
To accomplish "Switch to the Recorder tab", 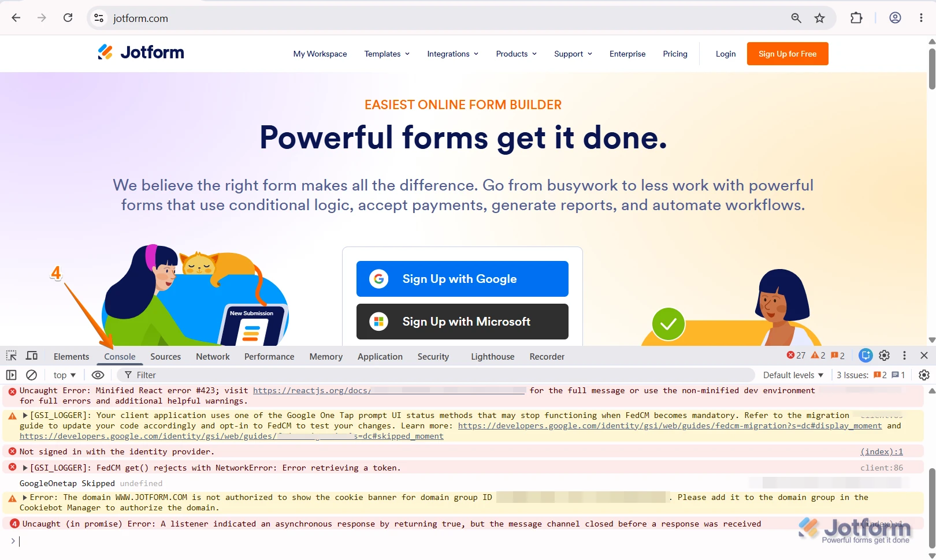I will [x=547, y=357].
